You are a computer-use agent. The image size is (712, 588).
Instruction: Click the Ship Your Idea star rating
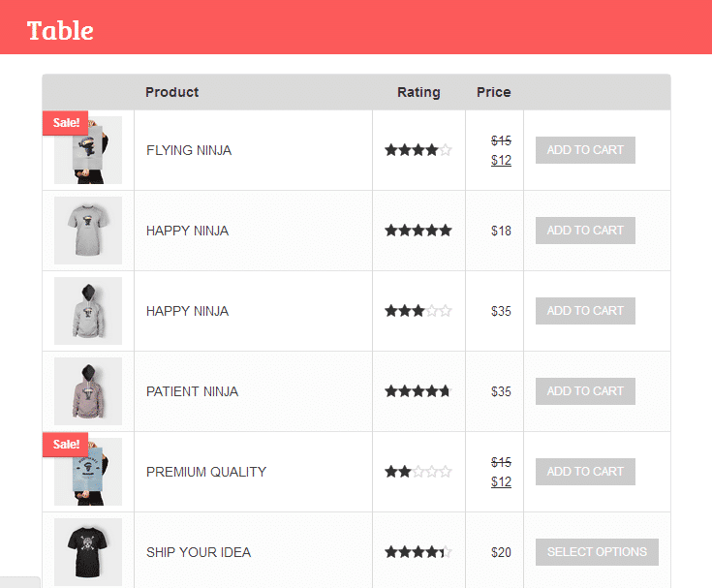pos(418,552)
